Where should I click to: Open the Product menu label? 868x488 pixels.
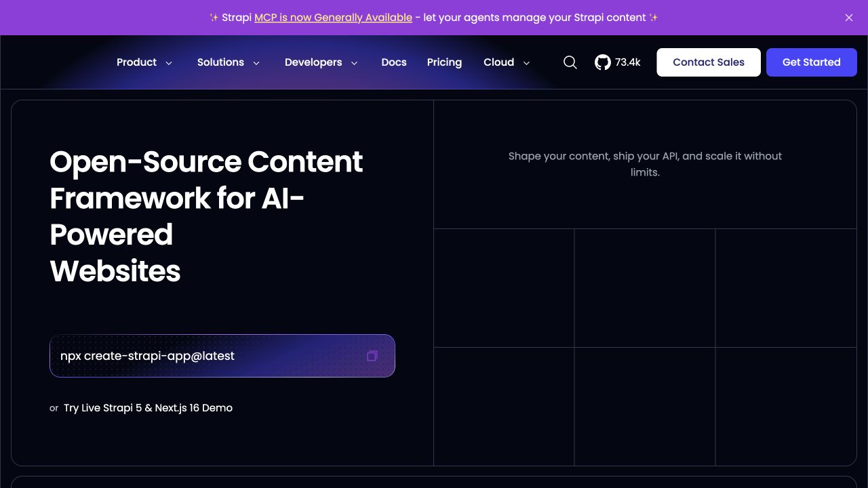136,62
